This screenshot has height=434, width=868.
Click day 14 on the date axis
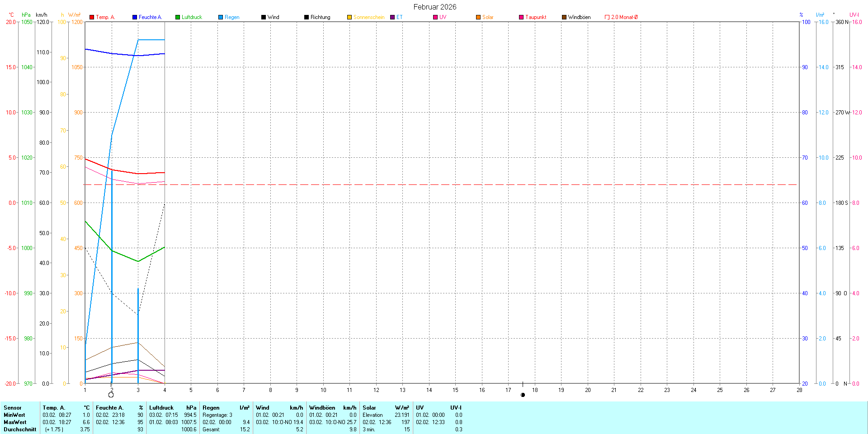click(429, 390)
